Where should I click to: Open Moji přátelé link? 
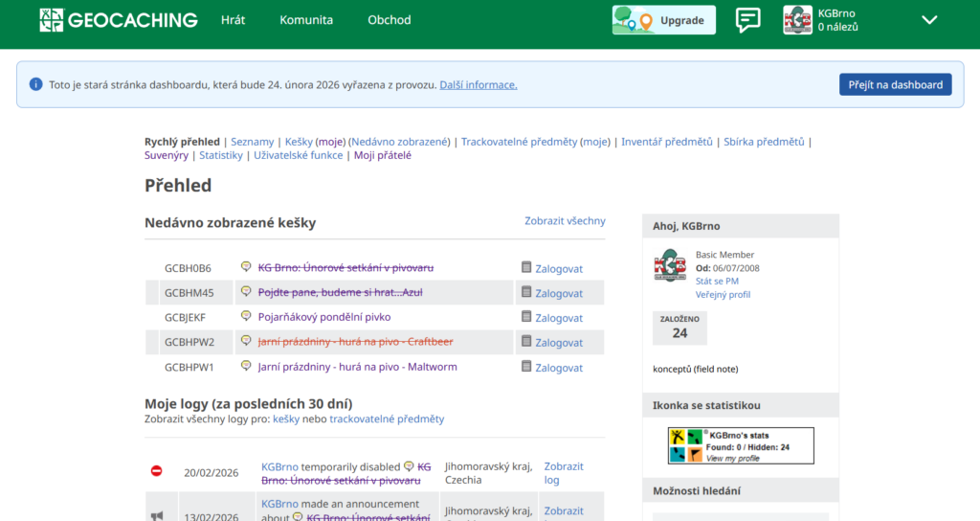click(x=383, y=156)
